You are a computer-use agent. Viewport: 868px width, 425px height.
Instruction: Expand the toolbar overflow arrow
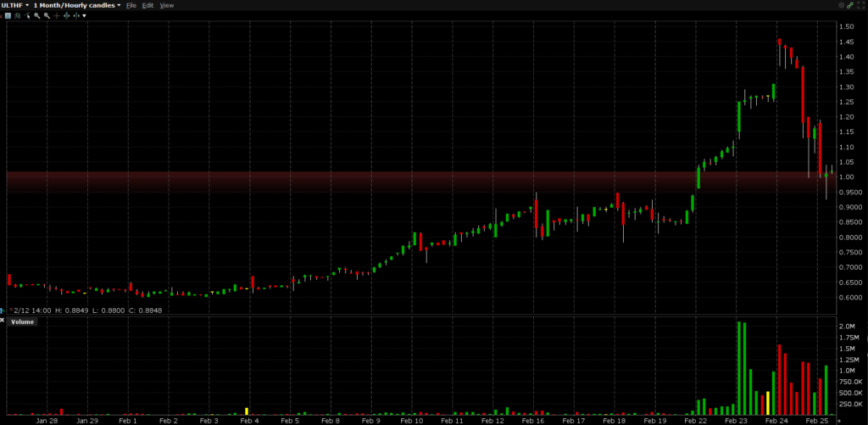coord(84,15)
